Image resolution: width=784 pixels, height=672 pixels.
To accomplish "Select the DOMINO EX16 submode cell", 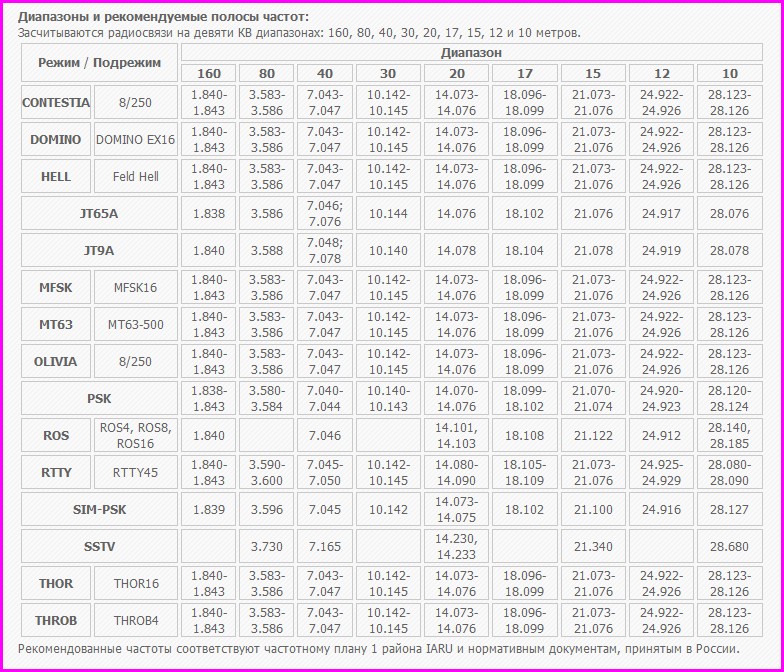I will 135,140.
